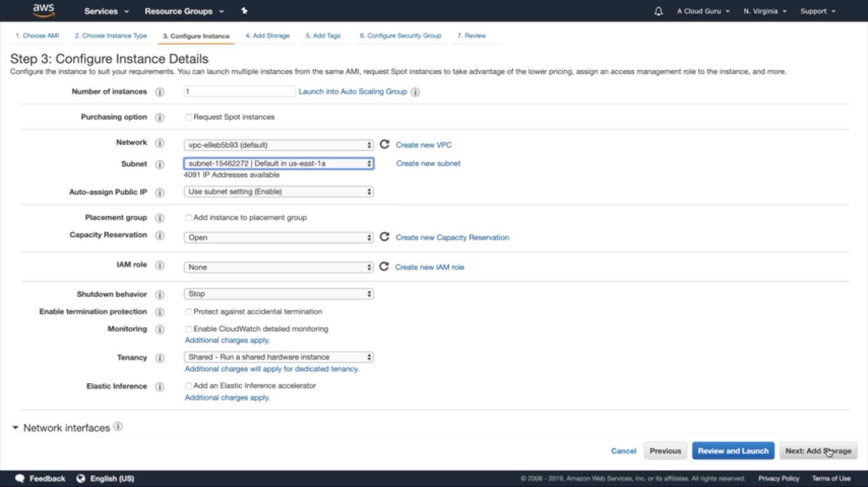Go to the Add Storage step tab
The image size is (868, 487).
coord(268,36)
